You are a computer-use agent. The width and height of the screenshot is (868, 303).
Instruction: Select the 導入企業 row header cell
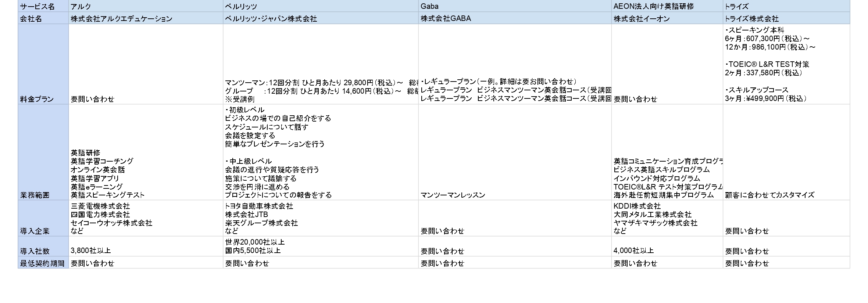pos(43,219)
